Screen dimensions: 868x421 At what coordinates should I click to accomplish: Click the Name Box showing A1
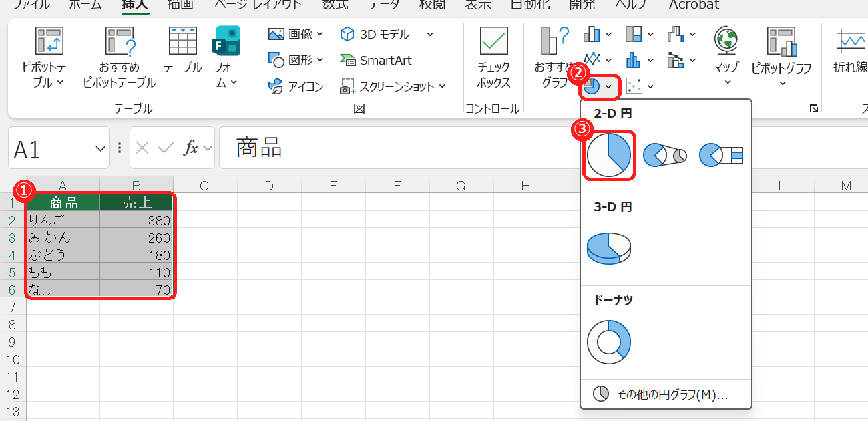tap(51, 149)
